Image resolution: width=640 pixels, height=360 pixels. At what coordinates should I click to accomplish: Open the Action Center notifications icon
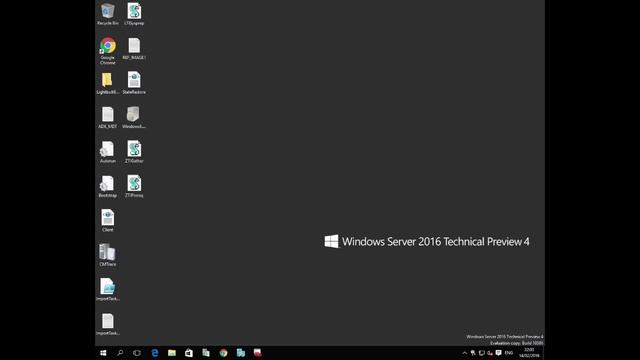(x=499, y=353)
